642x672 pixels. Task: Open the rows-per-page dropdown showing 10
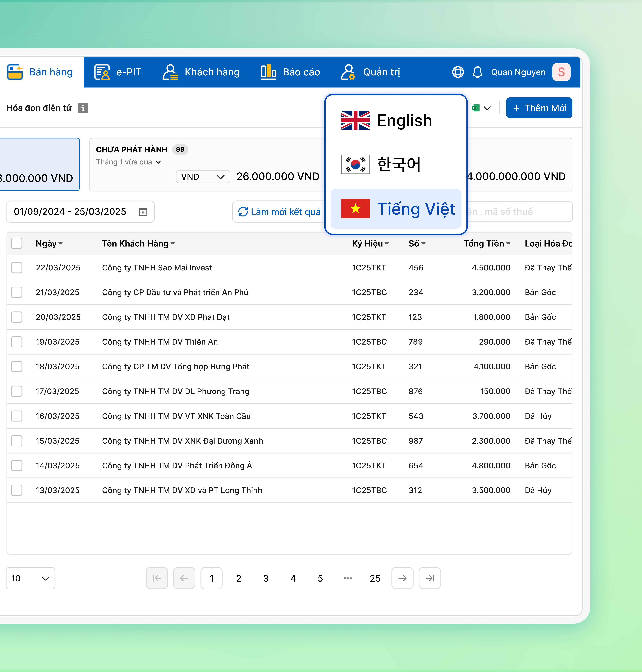click(30, 578)
